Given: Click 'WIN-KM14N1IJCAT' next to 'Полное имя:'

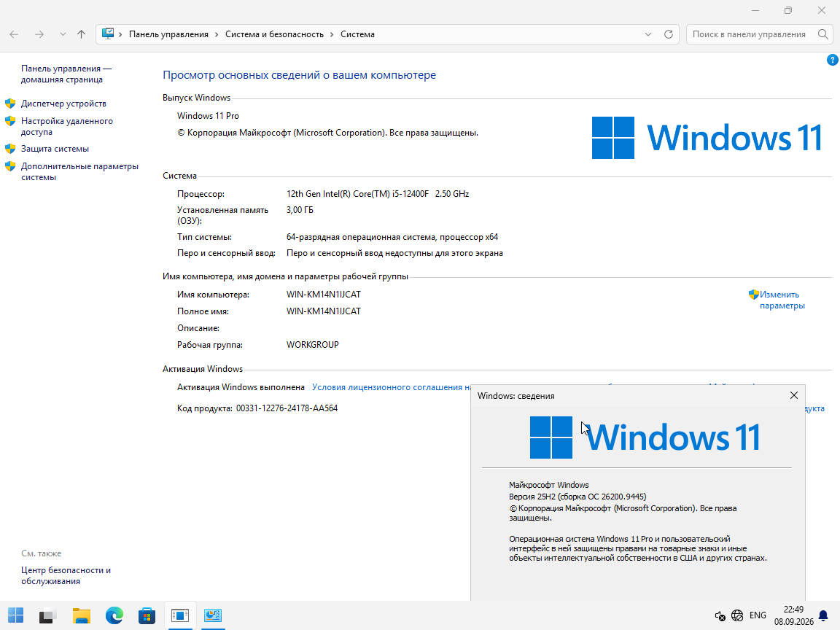Looking at the screenshot, I should (x=324, y=311).
